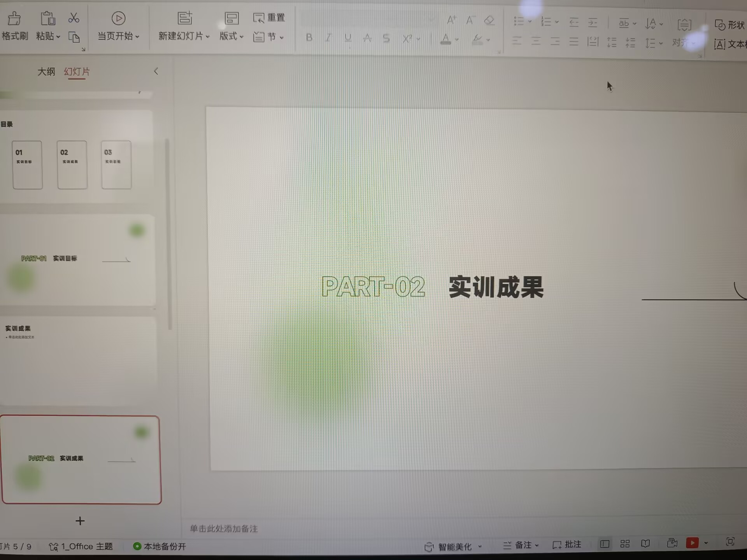Click the Copy icon below scissors
The image size is (747, 560).
pyautogui.click(x=74, y=37)
